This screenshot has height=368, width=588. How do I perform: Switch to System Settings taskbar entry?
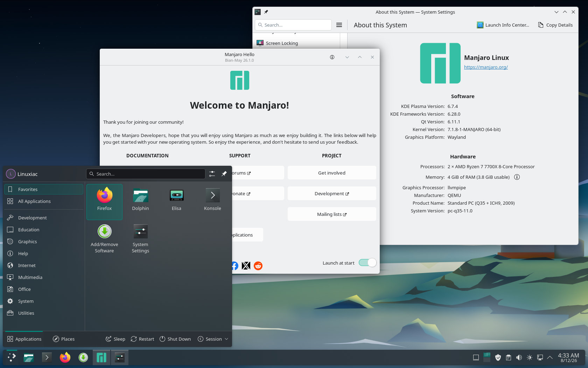click(x=120, y=357)
